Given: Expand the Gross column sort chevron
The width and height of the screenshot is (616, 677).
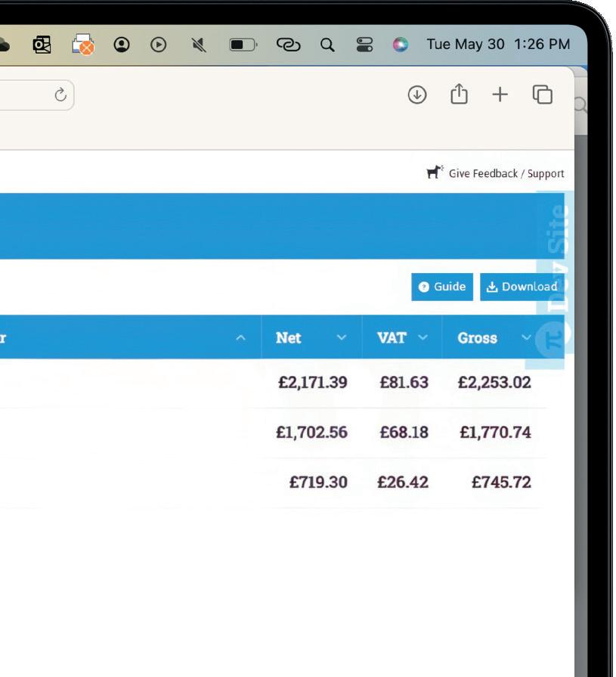Looking at the screenshot, I should [x=526, y=337].
